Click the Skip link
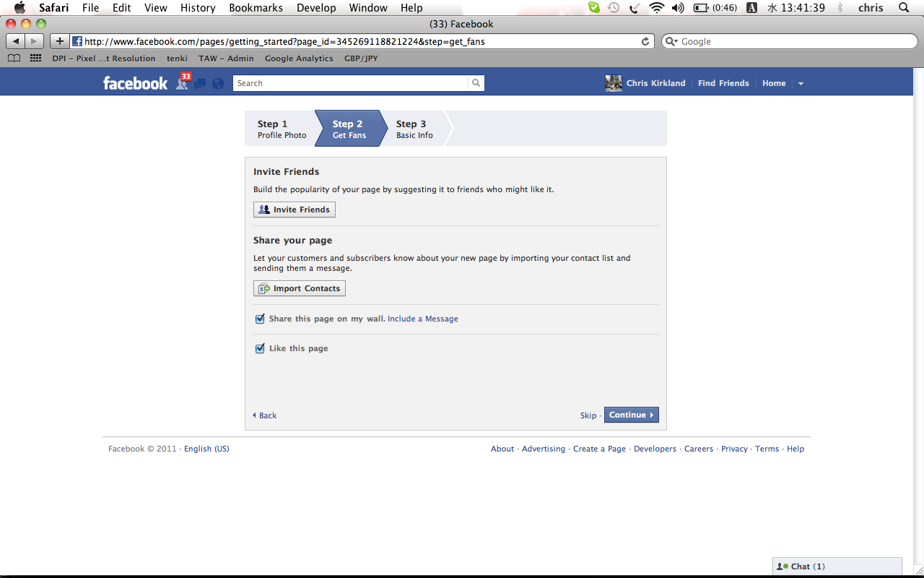The width and height of the screenshot is (924, 578). coord(588,415)
